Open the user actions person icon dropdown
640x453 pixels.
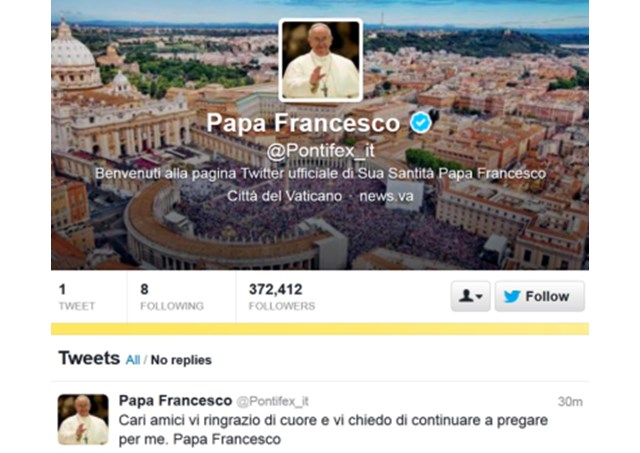(471, 296)
